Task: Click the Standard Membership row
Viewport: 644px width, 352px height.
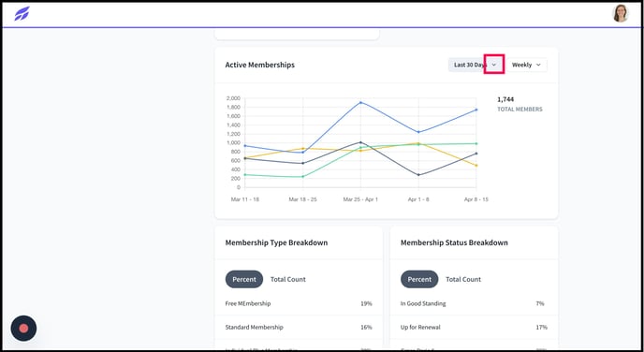Action: [x=299, y=328]
